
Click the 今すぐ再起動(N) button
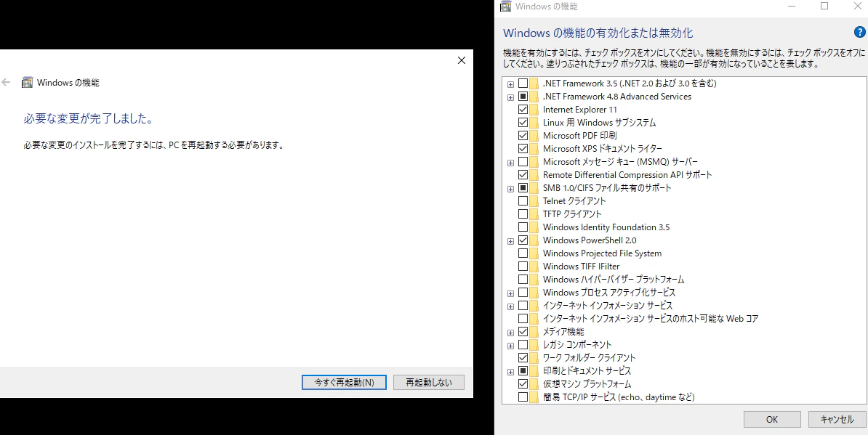click(344, 382)
